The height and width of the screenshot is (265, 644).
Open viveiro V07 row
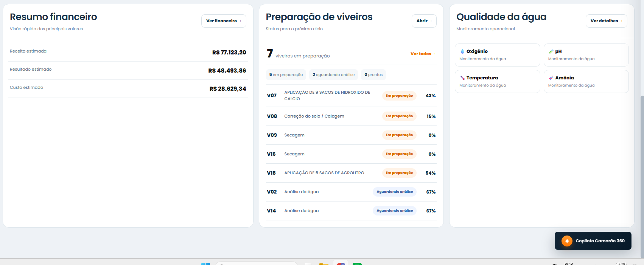click(351, 96)
